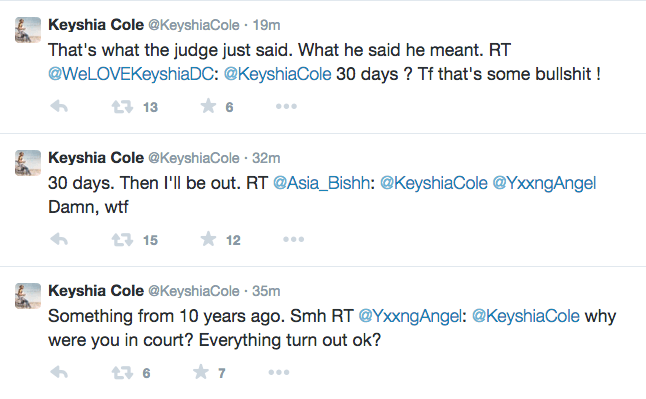Reply to the '30 days' 32m tweet
This screenshot has width=646, height=399.
pyautogui.click(x=59, y=239)
